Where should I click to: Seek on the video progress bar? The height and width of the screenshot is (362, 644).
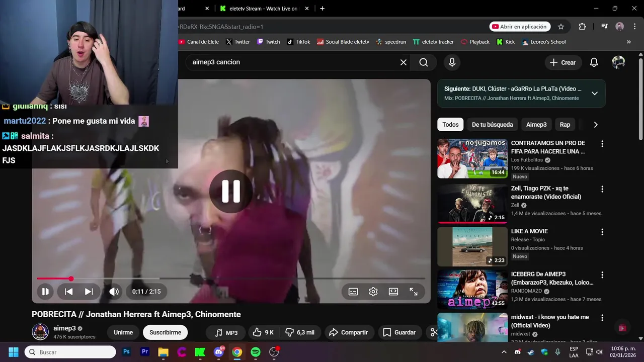[x=231, y=279]
